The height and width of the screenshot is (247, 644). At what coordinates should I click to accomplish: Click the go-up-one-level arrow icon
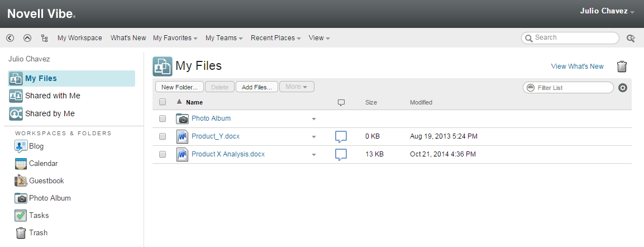pyautogui.click(x=27, y=38)
